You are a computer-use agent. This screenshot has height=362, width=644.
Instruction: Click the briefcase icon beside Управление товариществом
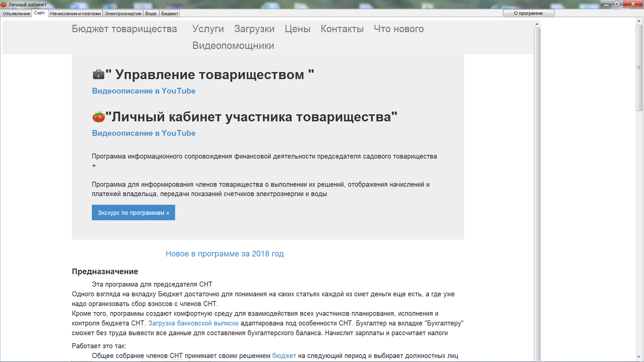click(98, 74)
